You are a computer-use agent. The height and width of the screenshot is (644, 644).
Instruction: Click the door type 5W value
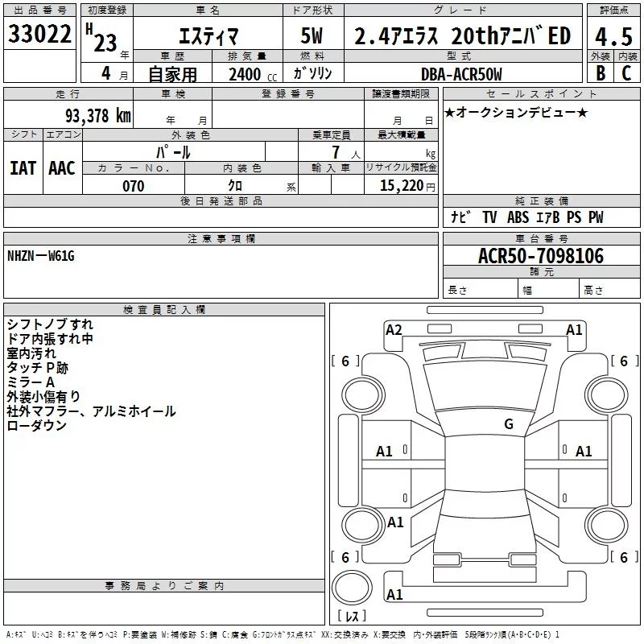[x=312, y=35]
